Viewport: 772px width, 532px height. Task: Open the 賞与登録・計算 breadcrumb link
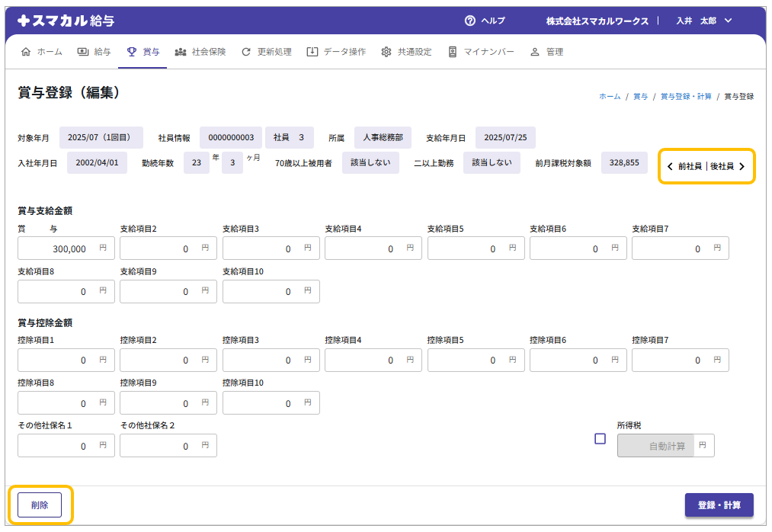tap(685, 97)
